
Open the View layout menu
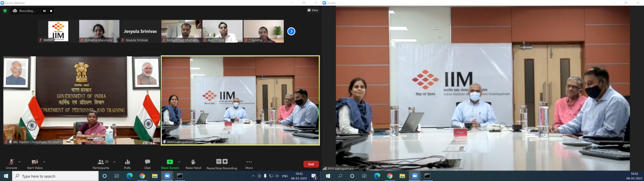pyautogui.click(x=313, y=10)
